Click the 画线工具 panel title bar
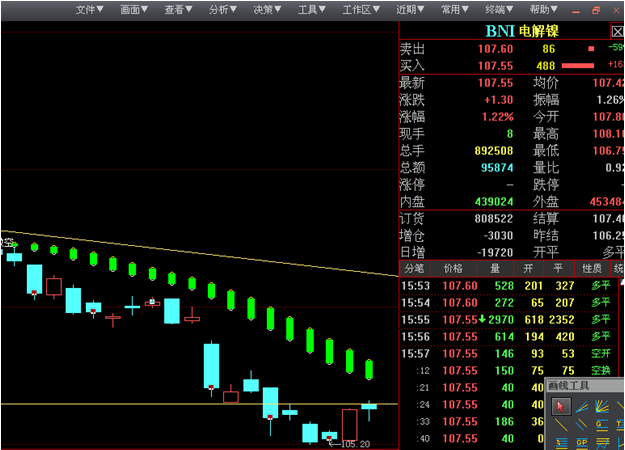Viewport: 625px width, 450px height. 584,385
